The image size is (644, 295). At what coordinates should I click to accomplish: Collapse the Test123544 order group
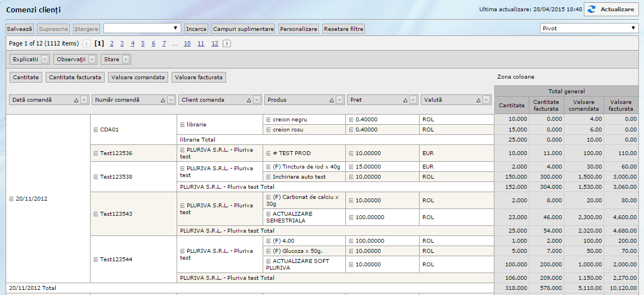[96, 260]
